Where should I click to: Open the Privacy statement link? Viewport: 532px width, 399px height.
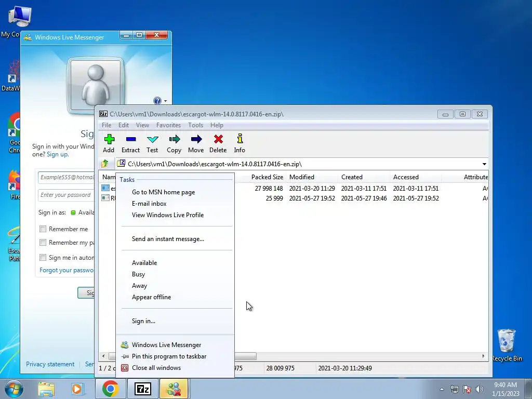pyautogui.click(x=50, y=364)
